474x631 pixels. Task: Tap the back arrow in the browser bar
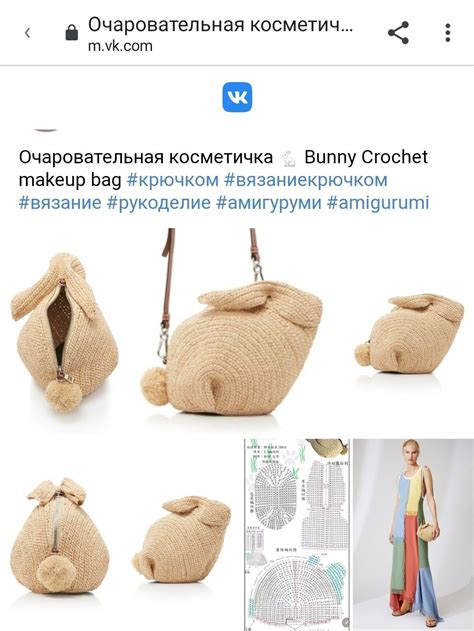click(27, 33)
